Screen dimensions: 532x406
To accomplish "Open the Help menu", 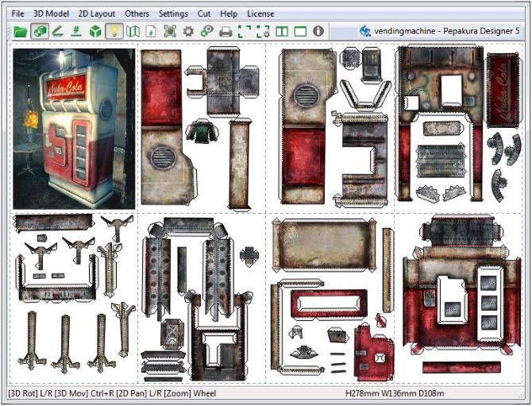I will (229, 14).
